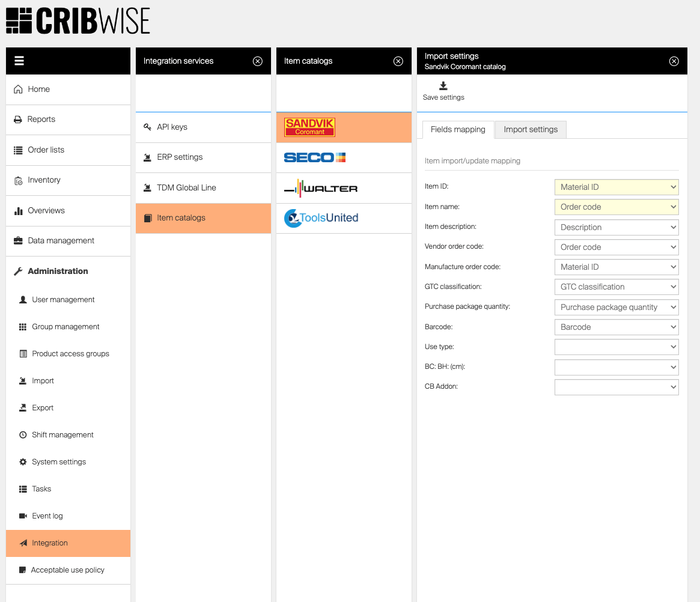Go to User management
Image resolution: width=700 pixels, height=602 pixels.
point(63,299)
